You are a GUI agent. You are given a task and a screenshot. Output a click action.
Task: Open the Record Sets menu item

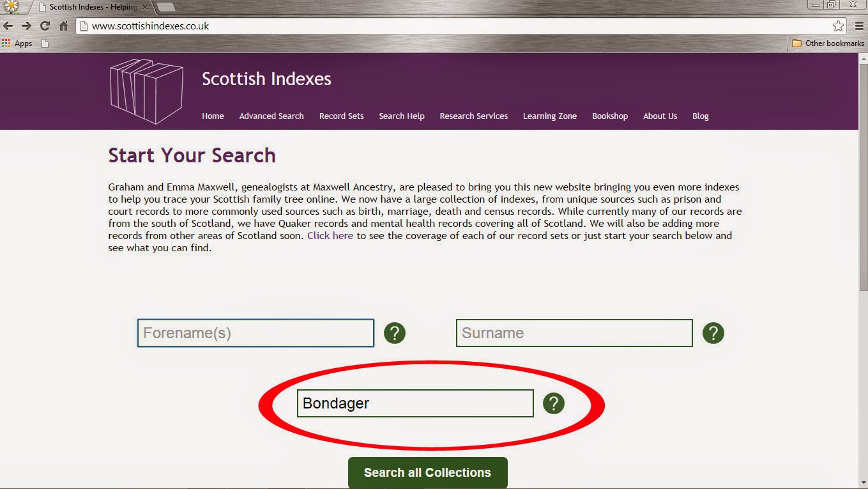tap(342, 116)
